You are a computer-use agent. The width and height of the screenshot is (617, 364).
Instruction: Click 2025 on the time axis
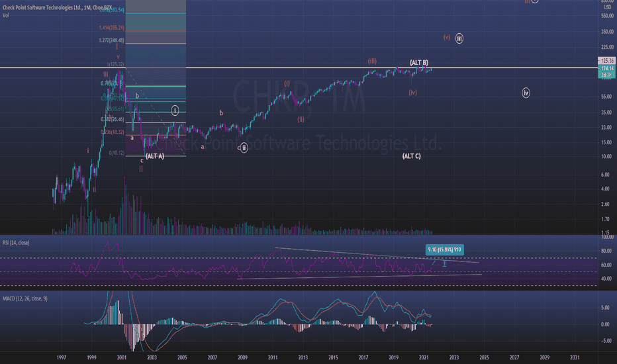point(485,357)
